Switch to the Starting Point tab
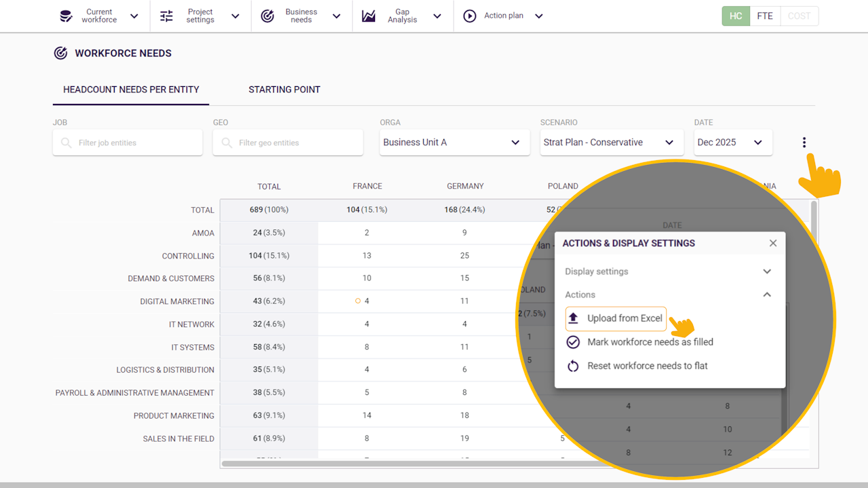 click(x=284, y=90)
